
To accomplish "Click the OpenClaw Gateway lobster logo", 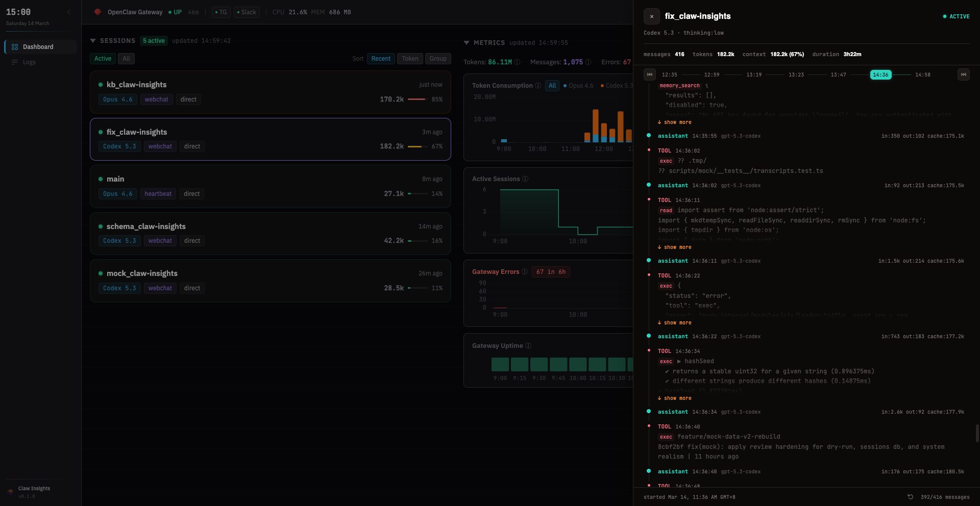I will 97,12.
